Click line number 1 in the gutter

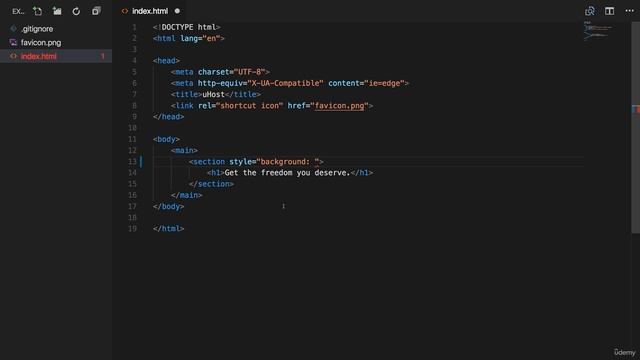134,27
